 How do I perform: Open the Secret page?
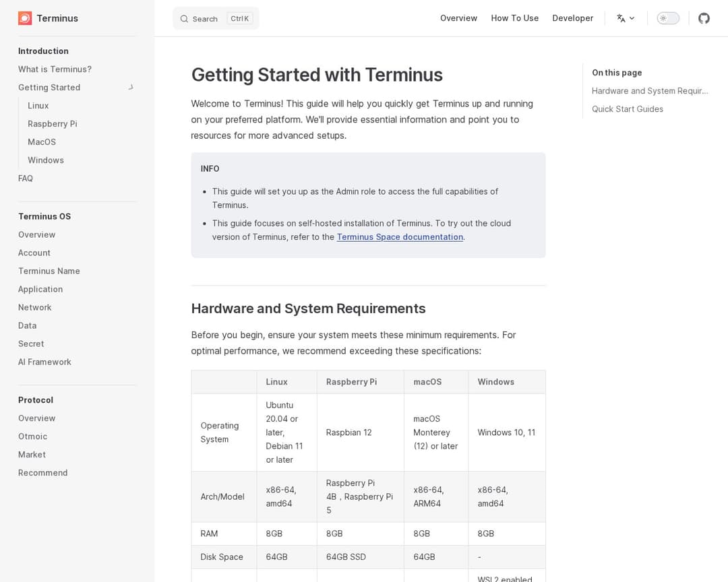(x=31, y=344)
